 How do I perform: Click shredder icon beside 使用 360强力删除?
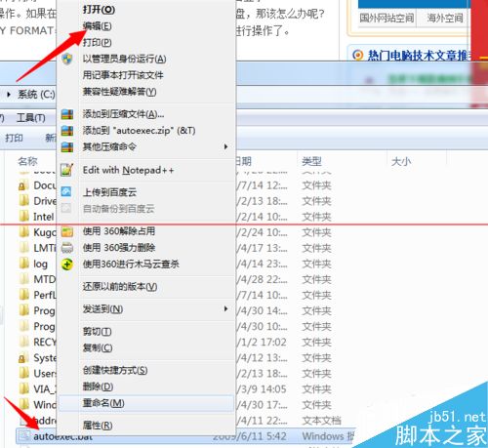pyautogui.click(x=67, y=248)
